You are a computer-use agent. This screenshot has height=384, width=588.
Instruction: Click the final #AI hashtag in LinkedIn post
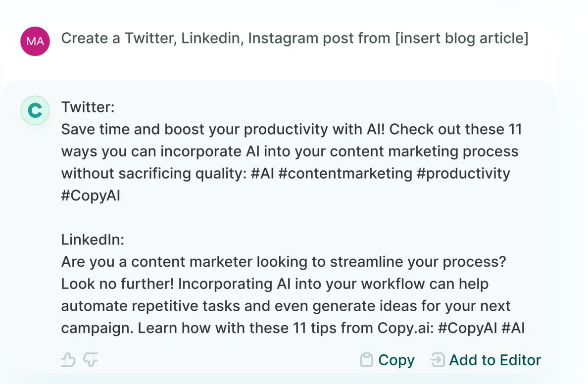pyautogui.click(x=513, y=328)
